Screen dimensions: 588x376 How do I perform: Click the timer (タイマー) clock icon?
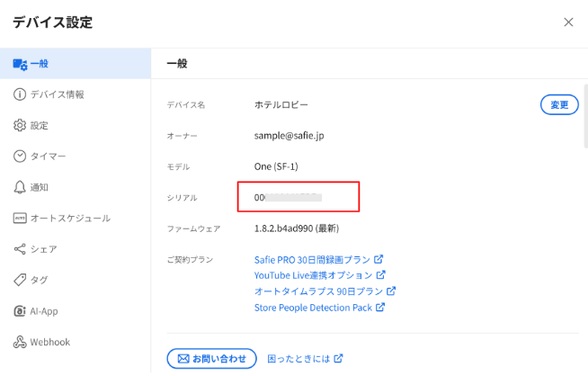(20, 156)
